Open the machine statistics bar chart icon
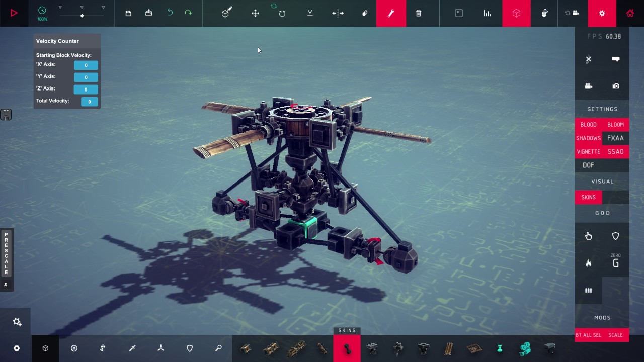The image size is (644, 362). [487, 13]
